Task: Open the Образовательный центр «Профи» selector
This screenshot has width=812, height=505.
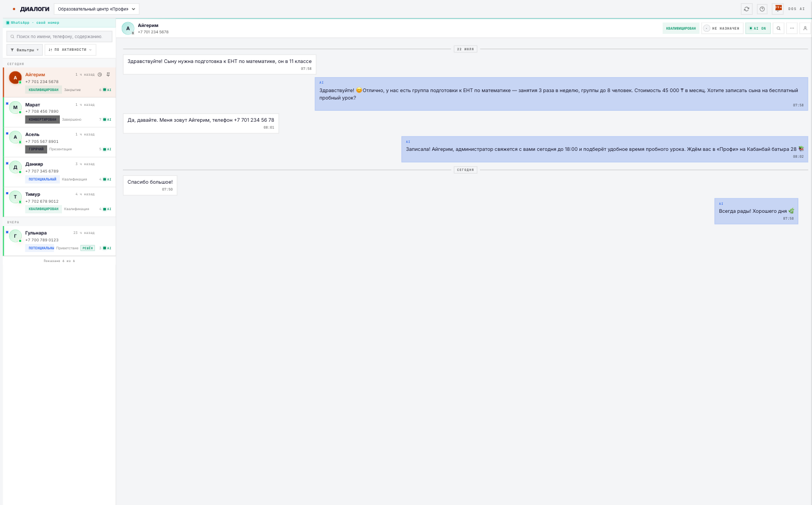Action: (x=96, y=9)
